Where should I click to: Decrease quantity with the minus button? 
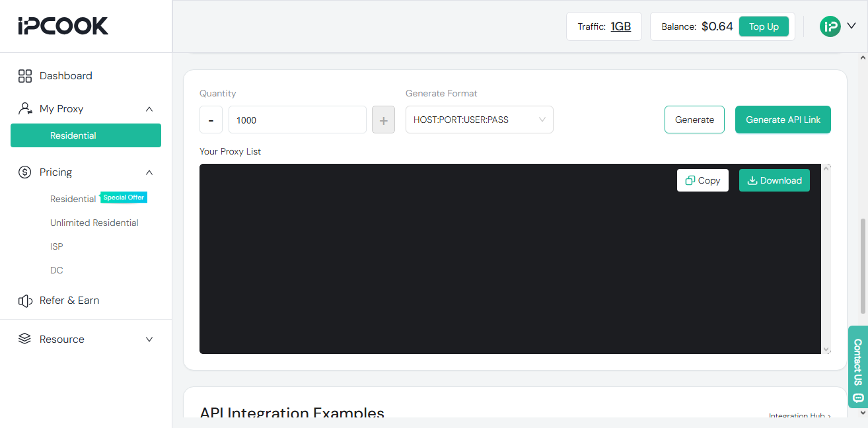point(211,120)
